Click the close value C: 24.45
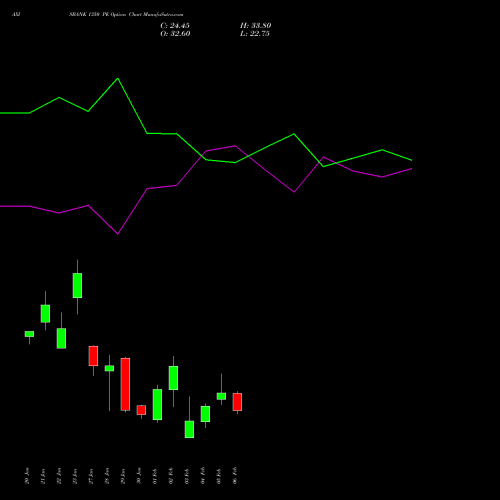The width and height of the screenshot is (500, 500). (175, 26)
